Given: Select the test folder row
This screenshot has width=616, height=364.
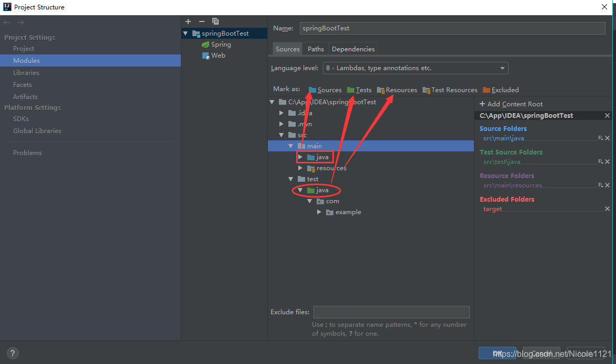Looking at the screenshot, I should (x=371, y=179).
